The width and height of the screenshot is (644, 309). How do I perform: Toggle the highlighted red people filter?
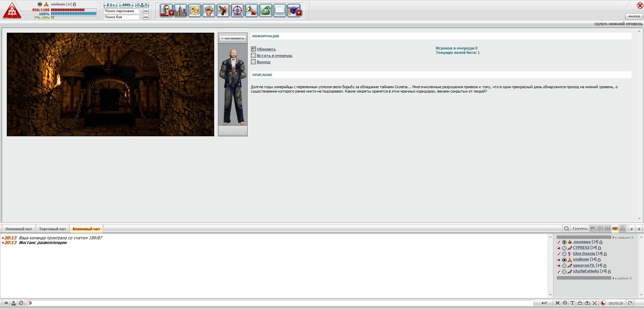tap(615, 229)
